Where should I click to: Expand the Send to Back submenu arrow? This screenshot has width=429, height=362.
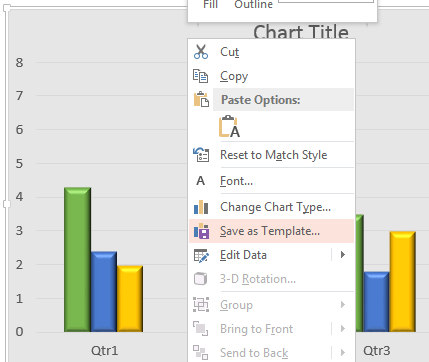point(343,353)
